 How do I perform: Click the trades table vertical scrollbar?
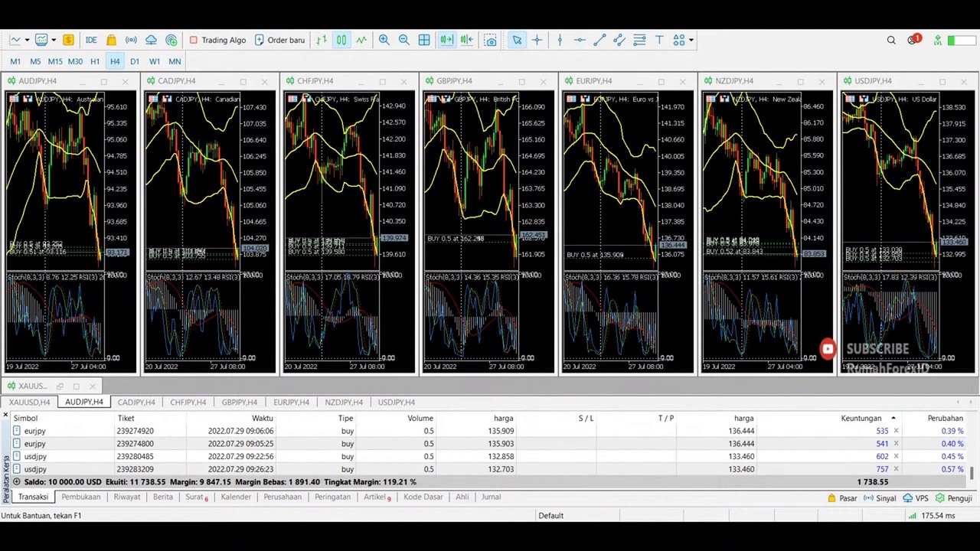click(x=971, y=474)
